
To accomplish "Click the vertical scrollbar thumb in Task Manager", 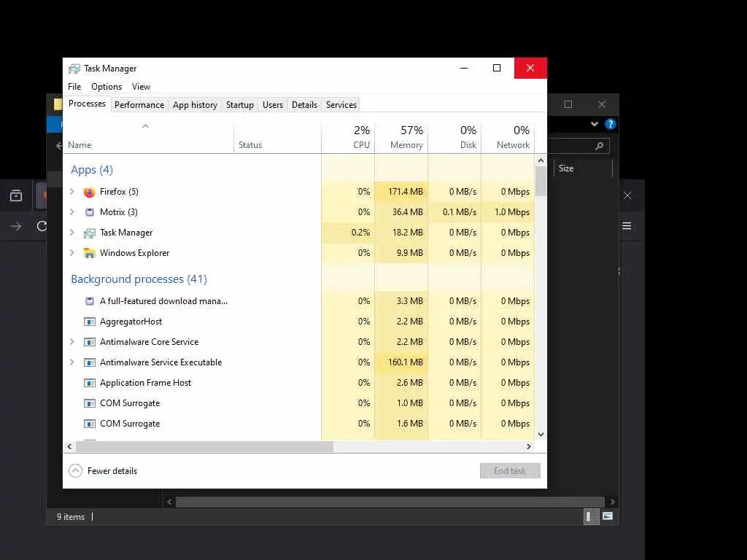I will pos(541,181).
